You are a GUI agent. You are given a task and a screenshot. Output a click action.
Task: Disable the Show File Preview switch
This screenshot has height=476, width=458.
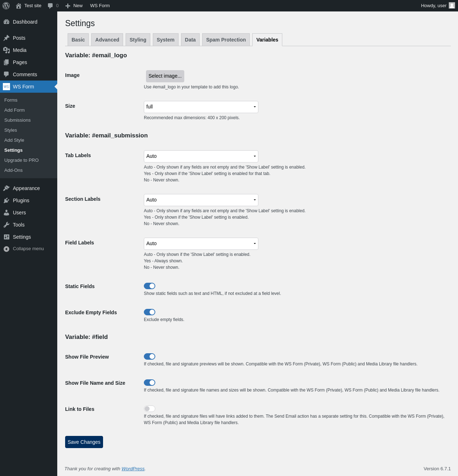coord(150,356)
